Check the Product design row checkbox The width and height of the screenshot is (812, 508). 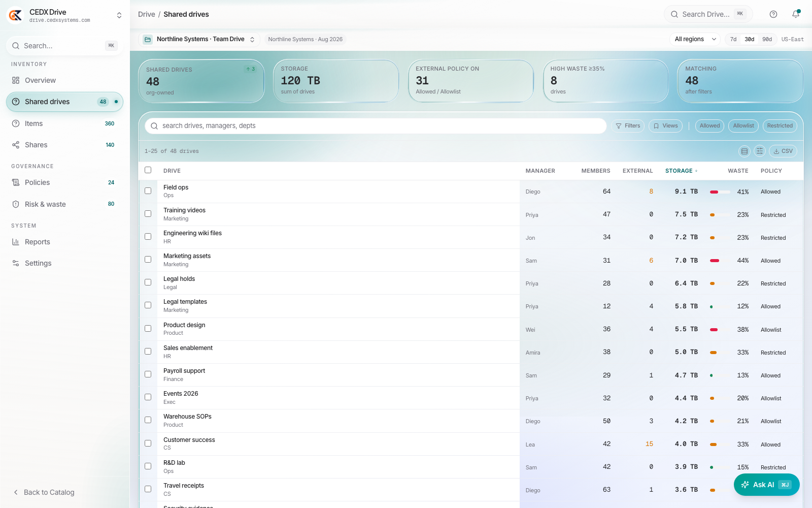click(x=148, y=329)
